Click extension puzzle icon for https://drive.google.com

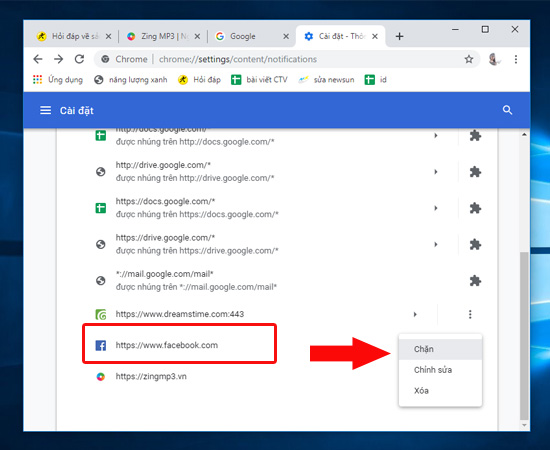[x=475, y=244]
